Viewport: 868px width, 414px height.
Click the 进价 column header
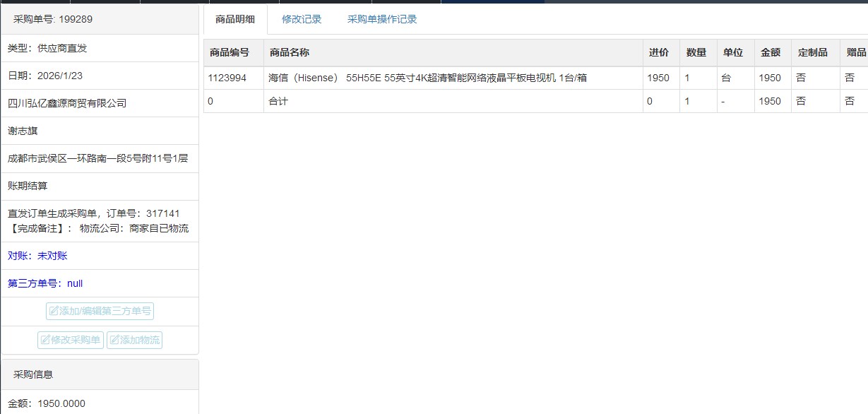tap(658, 53)
